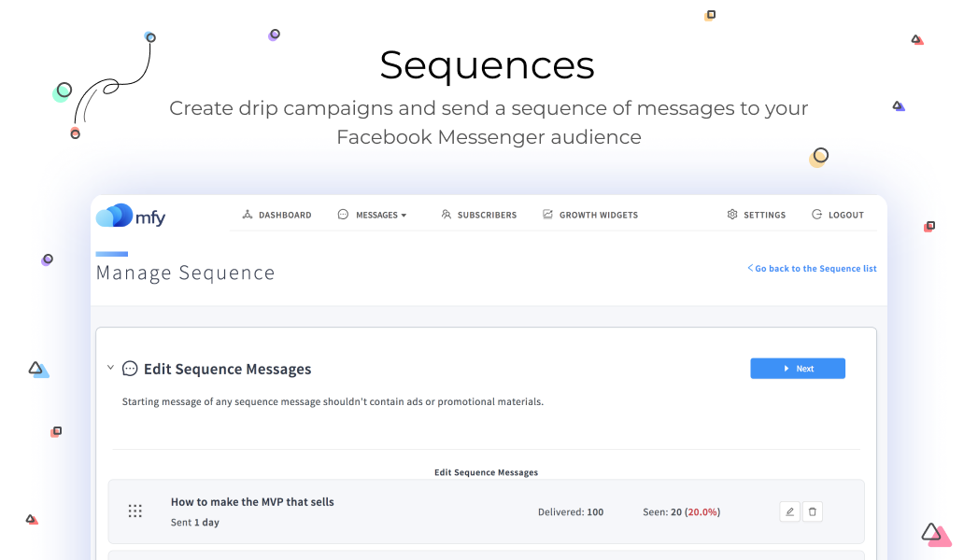Go back to the Sequence list

[x=812, y=269]
